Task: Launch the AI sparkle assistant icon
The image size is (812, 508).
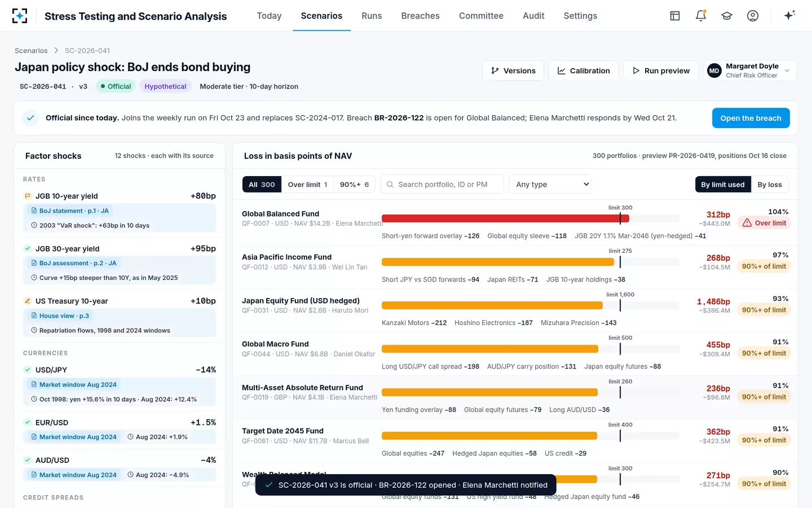Action: coord(789,15)
